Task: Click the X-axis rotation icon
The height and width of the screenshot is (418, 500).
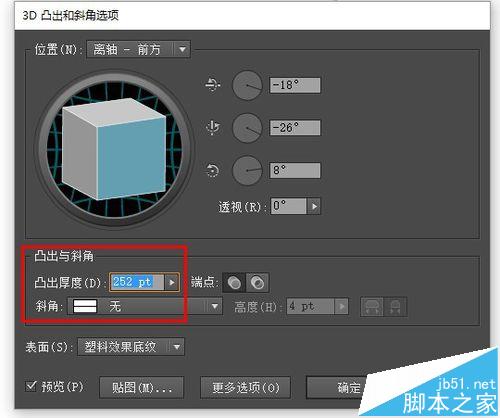Action: coord(213,85)
